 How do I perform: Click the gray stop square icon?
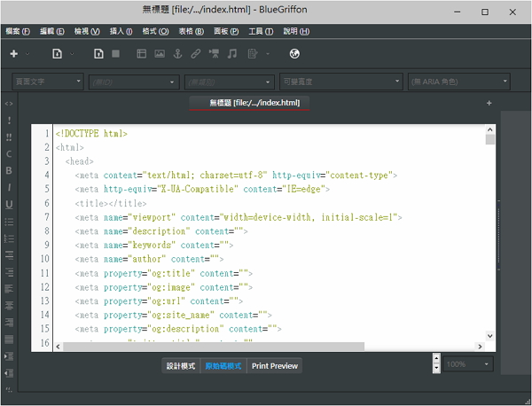point(115,53)
